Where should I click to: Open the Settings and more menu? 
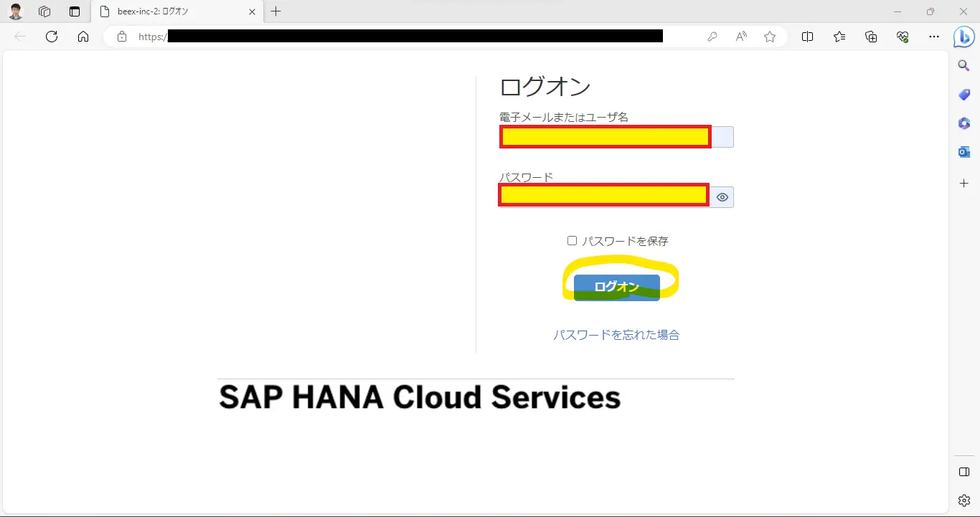click(x=934, y=37)
